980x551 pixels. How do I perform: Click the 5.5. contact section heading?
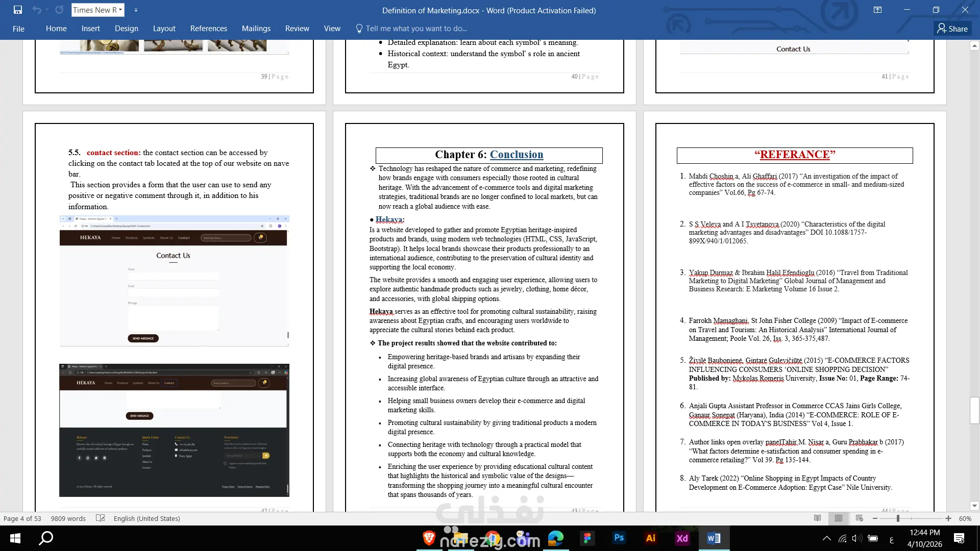point(104,153)
